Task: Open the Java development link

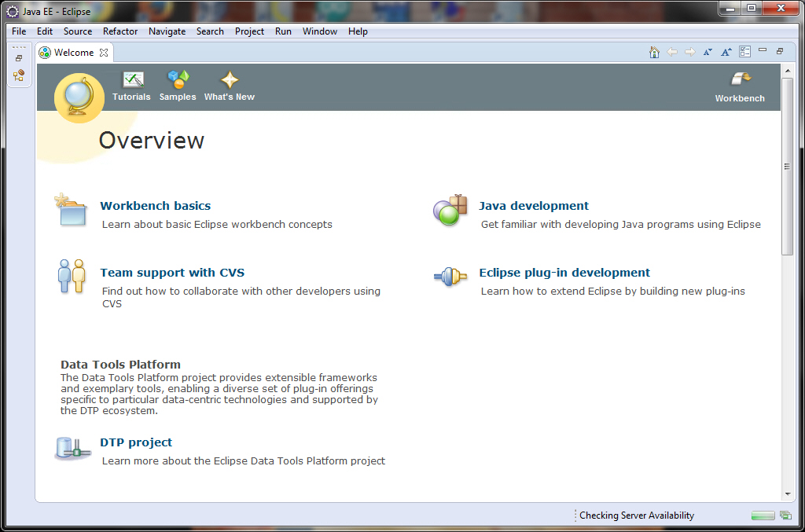Action: (534, 206)
